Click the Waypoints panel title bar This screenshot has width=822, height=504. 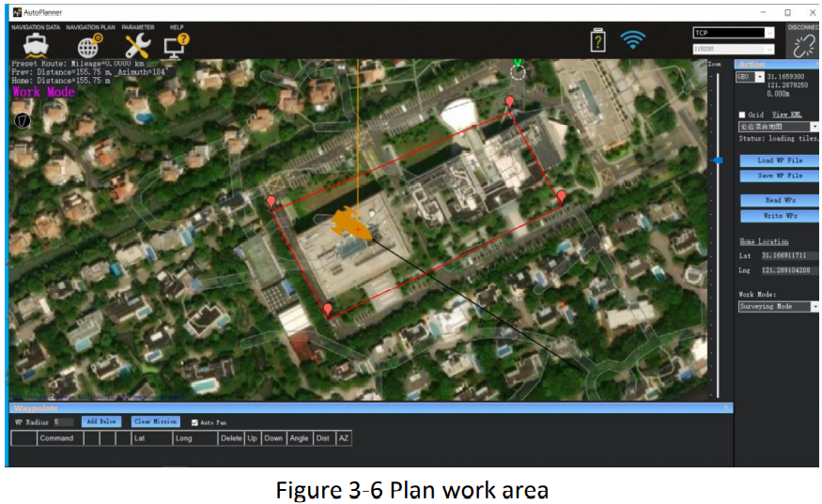pos(371,408)
